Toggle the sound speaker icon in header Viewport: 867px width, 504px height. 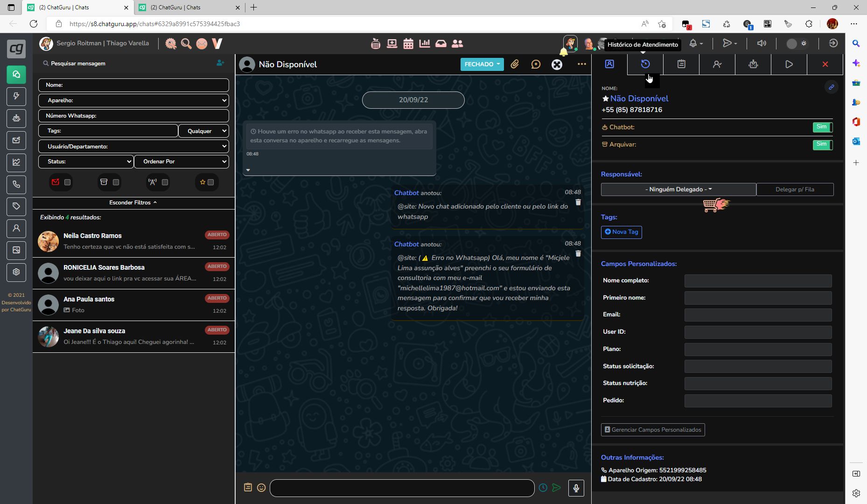click(x=762, y=43)
